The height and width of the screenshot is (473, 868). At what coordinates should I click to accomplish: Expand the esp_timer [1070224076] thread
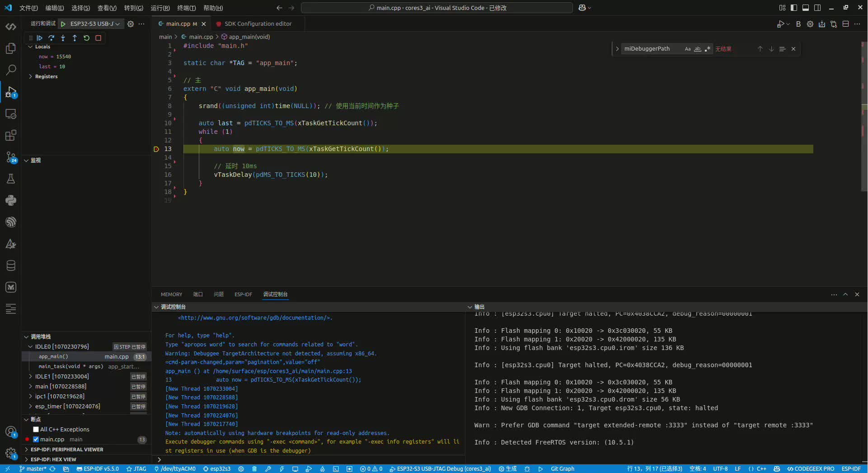click(30, 407)
